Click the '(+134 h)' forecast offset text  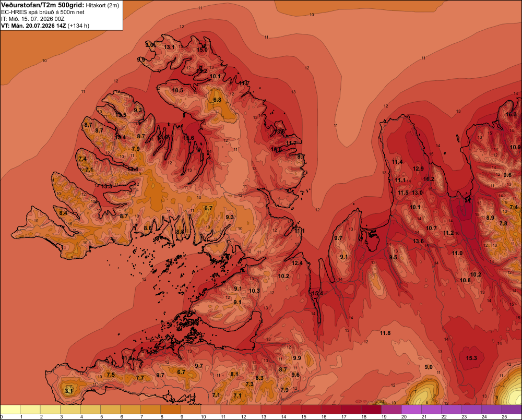coord(78,26)
